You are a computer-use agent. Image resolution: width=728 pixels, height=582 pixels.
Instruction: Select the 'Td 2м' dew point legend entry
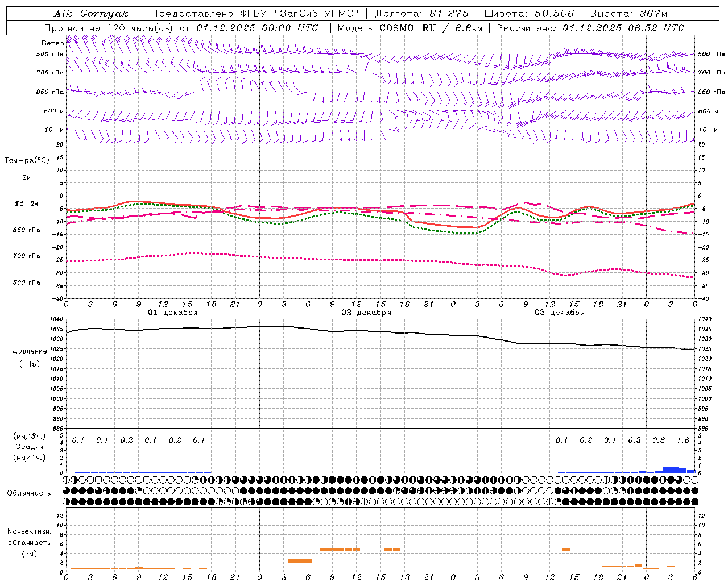pos(26,206)
